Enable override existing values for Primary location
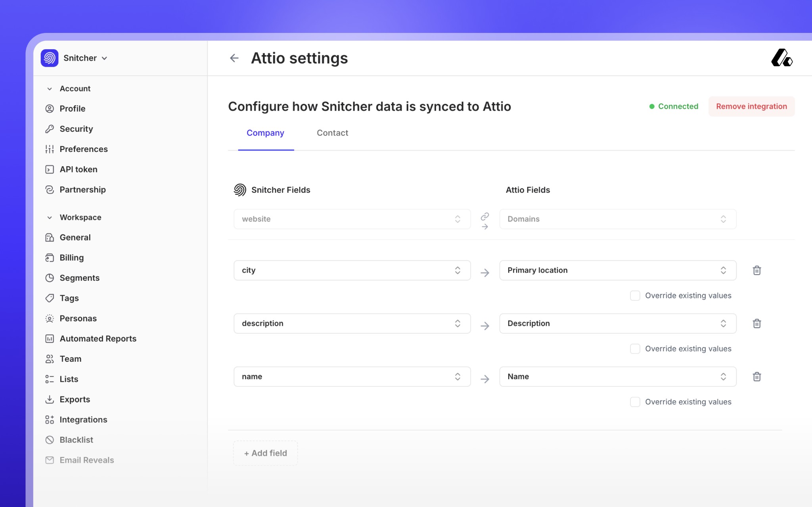Image resolution: width=812 pixels, height=507 pixels. 635,296
